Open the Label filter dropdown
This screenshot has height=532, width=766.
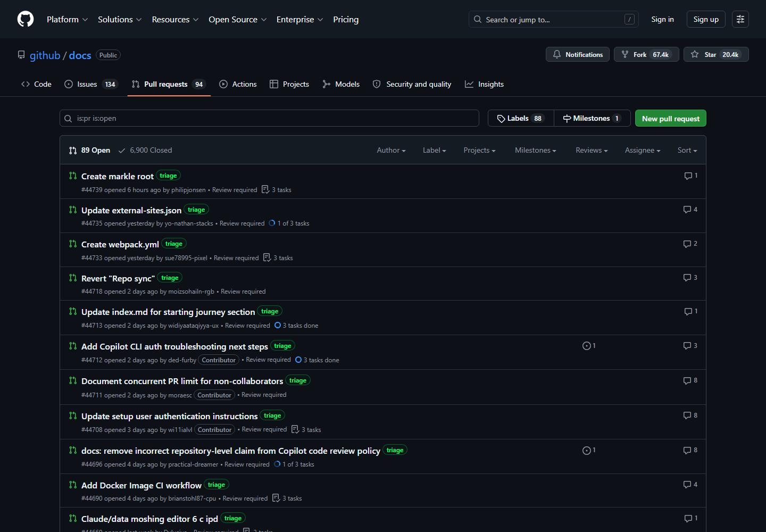(x=435, y=150)
